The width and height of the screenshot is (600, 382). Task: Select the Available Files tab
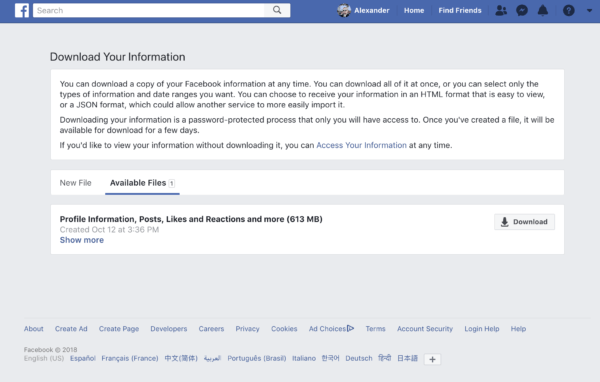point(142,183)
